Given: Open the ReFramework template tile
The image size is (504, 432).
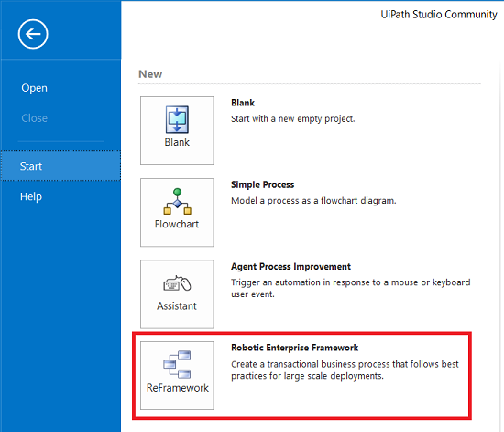Looking at the screenshot, I should 177,375.
